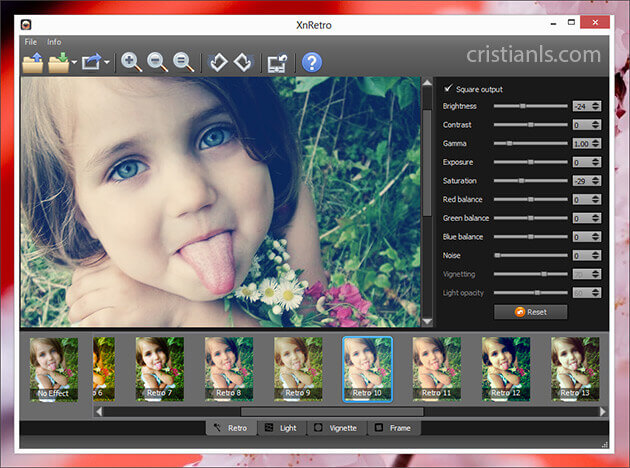
Task: Zoom out with the minus magnifier
Action: click(x=157, y=62)
